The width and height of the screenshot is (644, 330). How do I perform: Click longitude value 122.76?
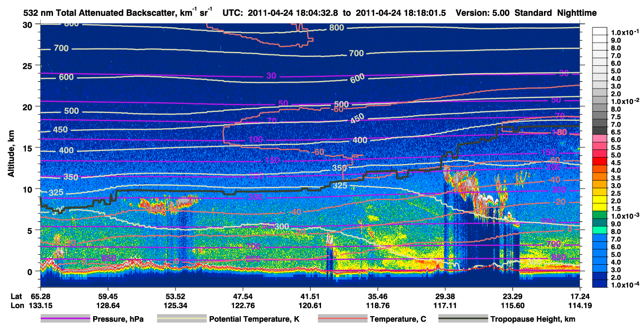pos(243,305)
